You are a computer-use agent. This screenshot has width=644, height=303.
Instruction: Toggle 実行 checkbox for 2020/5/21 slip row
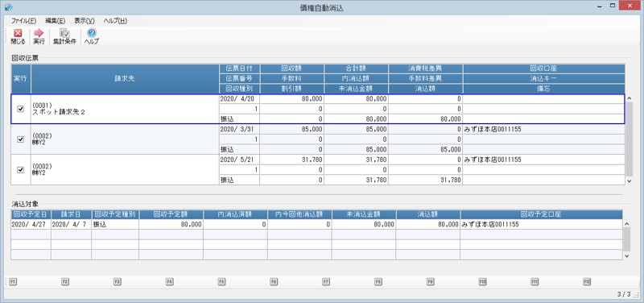pyautogui.click(x=21, y=170)
